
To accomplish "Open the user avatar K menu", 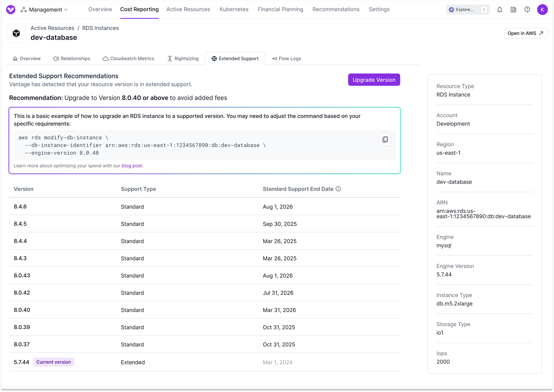I will (542, 10).
